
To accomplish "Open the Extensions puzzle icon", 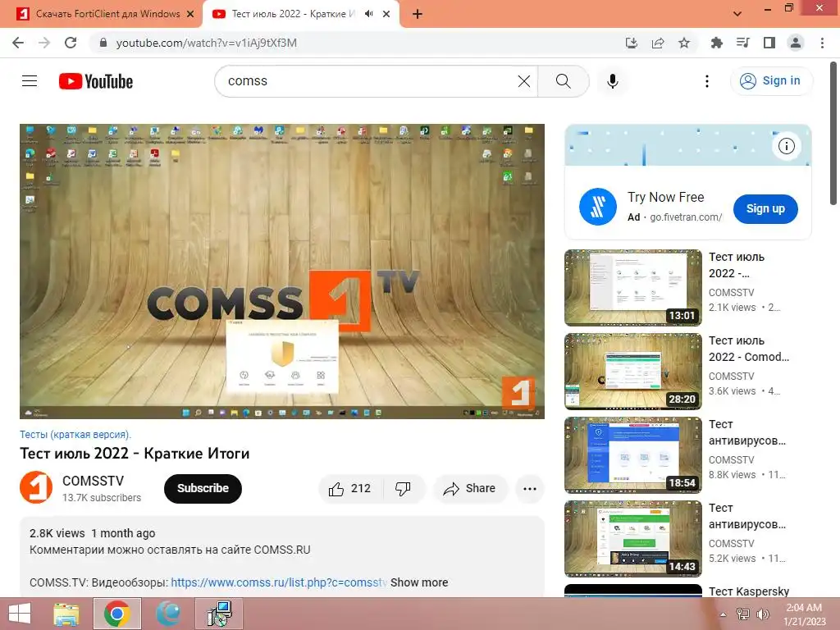I will click(716, 43).
